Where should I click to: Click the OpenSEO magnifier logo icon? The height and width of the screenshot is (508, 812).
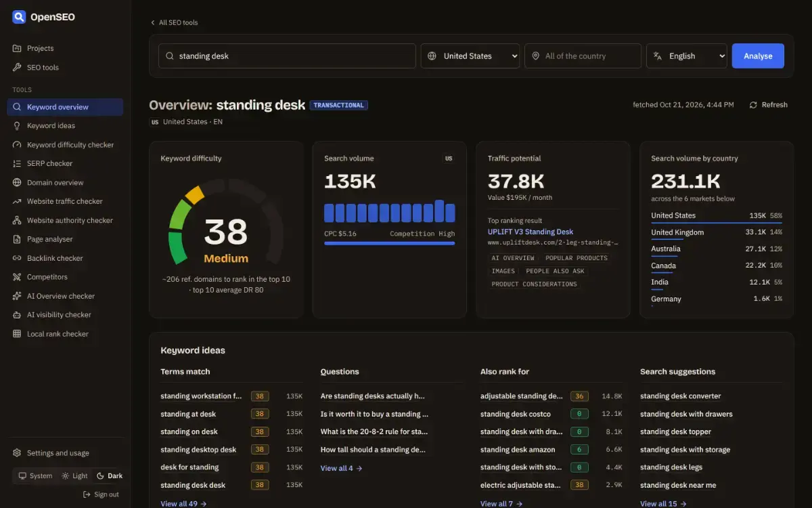click(x=19, y=17)
